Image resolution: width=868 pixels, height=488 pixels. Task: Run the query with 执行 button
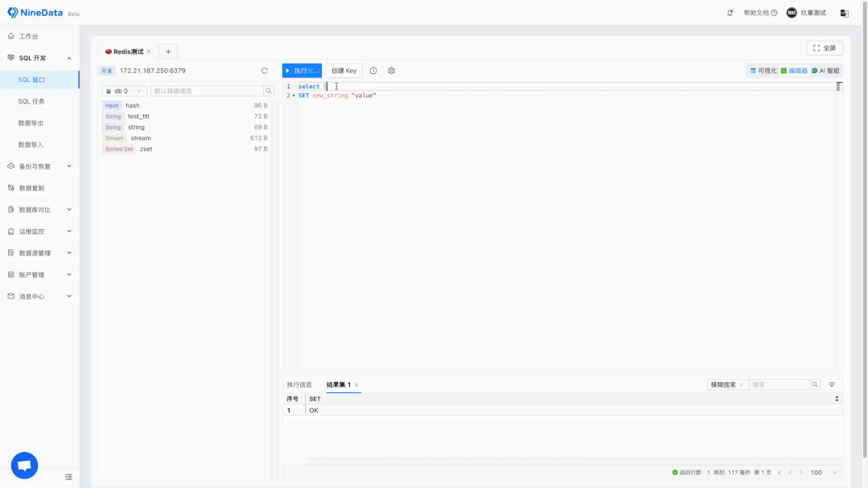[301, 70]
